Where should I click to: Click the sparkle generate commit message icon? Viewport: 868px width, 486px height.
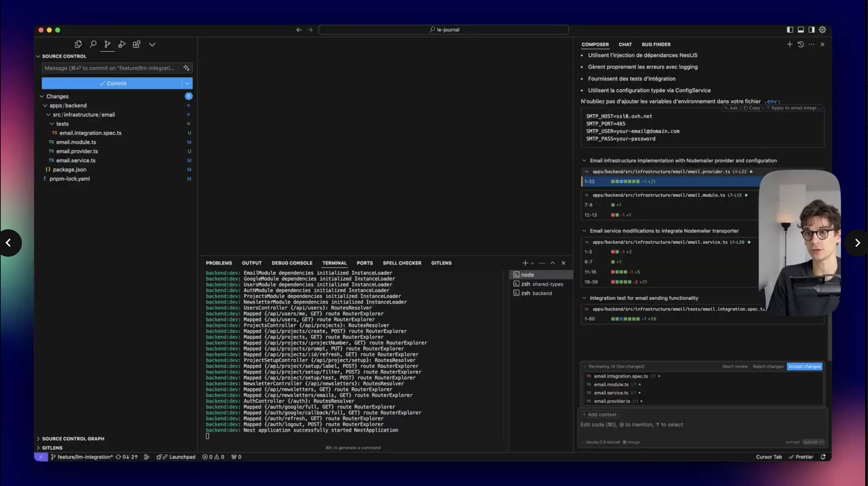(x=186, y=68)
